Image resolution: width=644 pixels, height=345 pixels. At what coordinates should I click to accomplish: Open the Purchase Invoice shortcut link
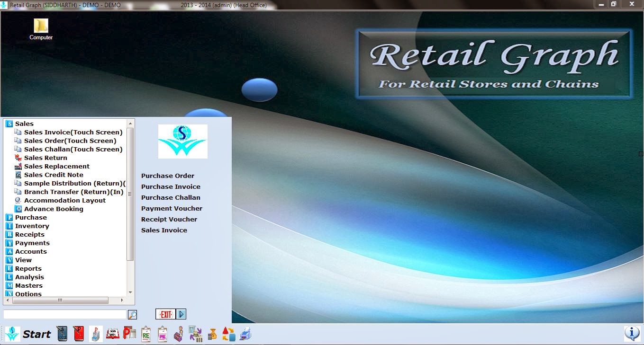(x=171, y=186)
